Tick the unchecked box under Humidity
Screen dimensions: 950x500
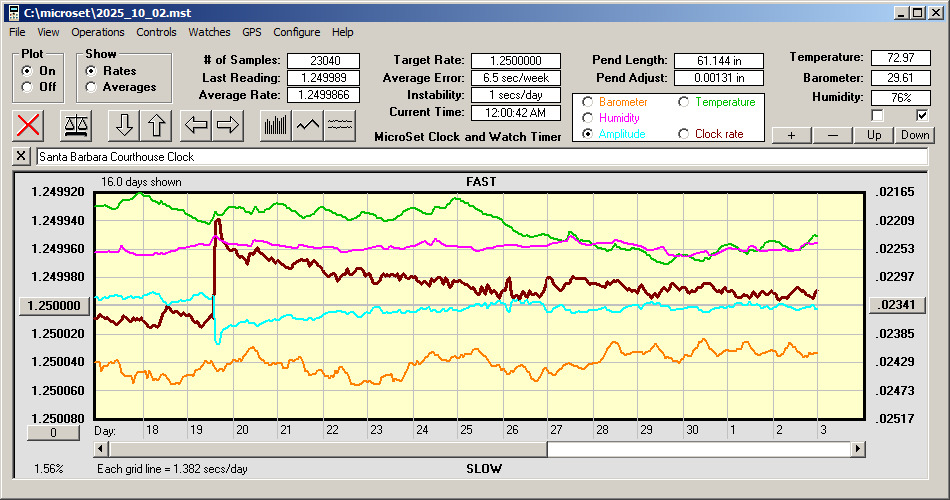click(x=878, y=115)
